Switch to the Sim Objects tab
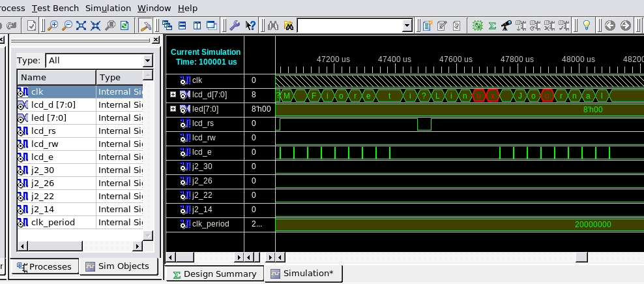 click(117, 266)
